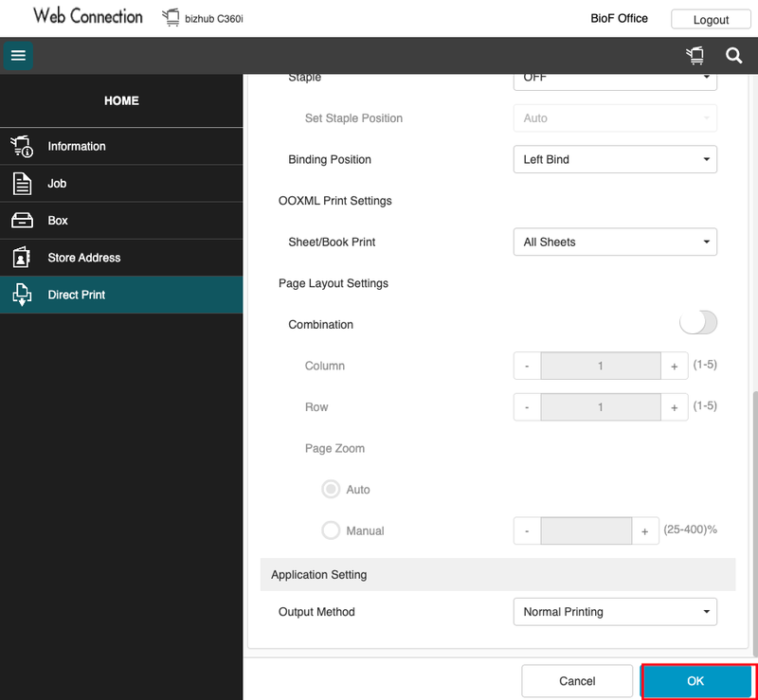Open the Store Address menu item
The width and height of the screenshot is (758, 700).
pyautogui.click(x=121, y=258)
